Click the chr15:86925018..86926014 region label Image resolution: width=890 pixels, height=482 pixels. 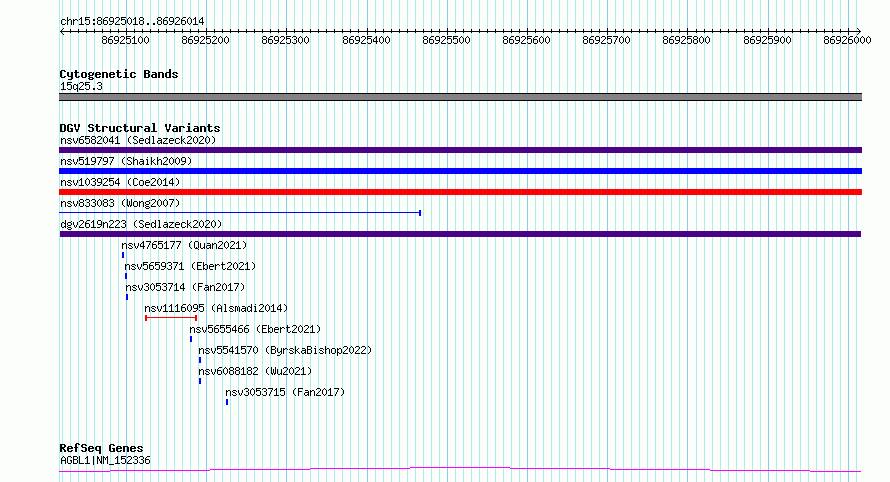(132, 21)
